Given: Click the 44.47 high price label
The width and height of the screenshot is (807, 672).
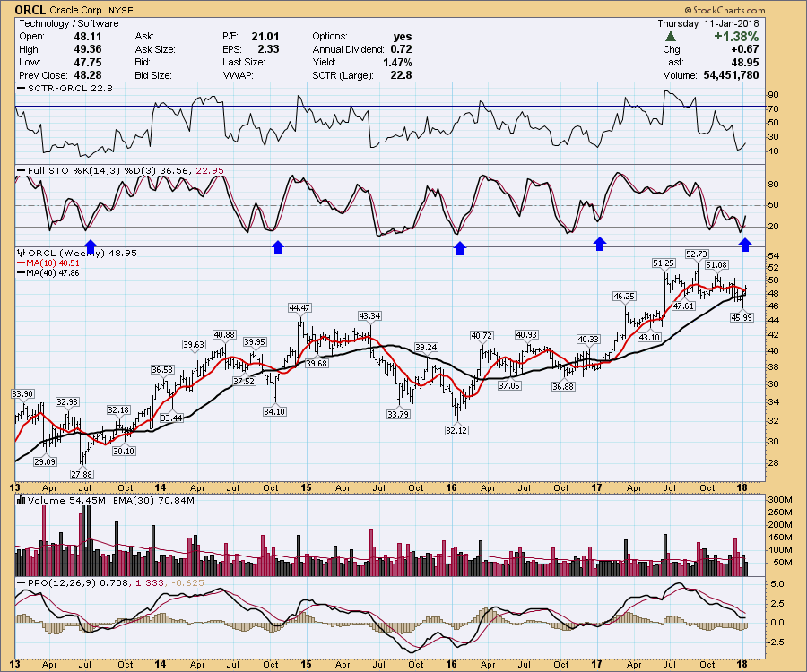Looking at the screenshot, I should click(299, 307).
